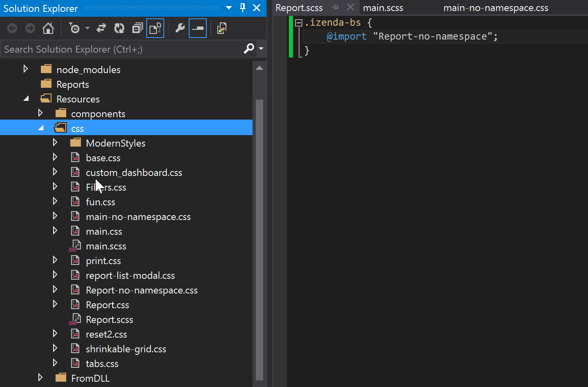Click the main.scss SCSS file icon
588x387 pixels.
pos(75,245)
